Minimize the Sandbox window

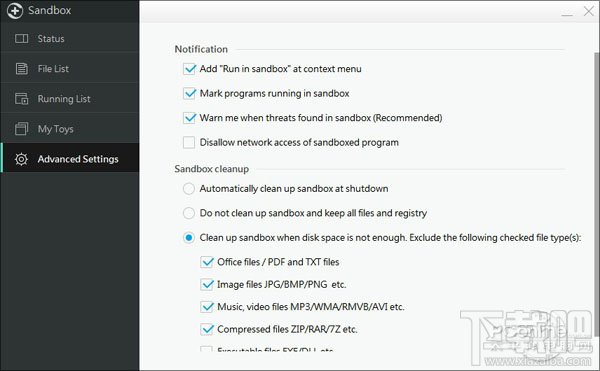(x=567, y=12)
